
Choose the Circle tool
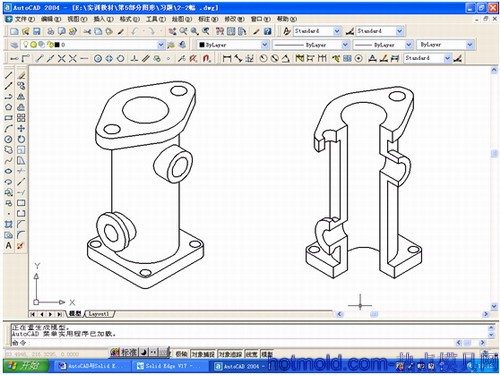point(9,139)
